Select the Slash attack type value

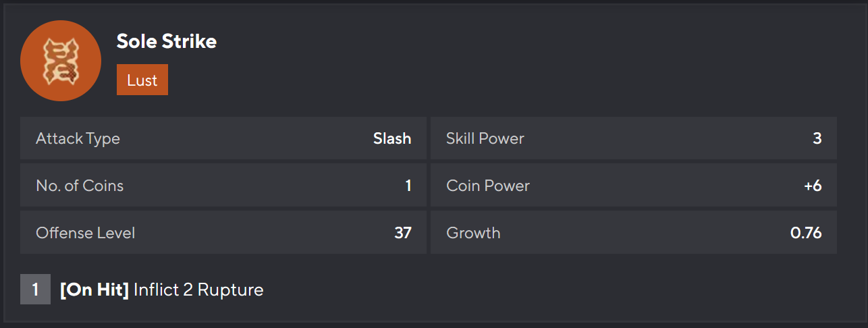pyautogui.click(x=392, y=139)
